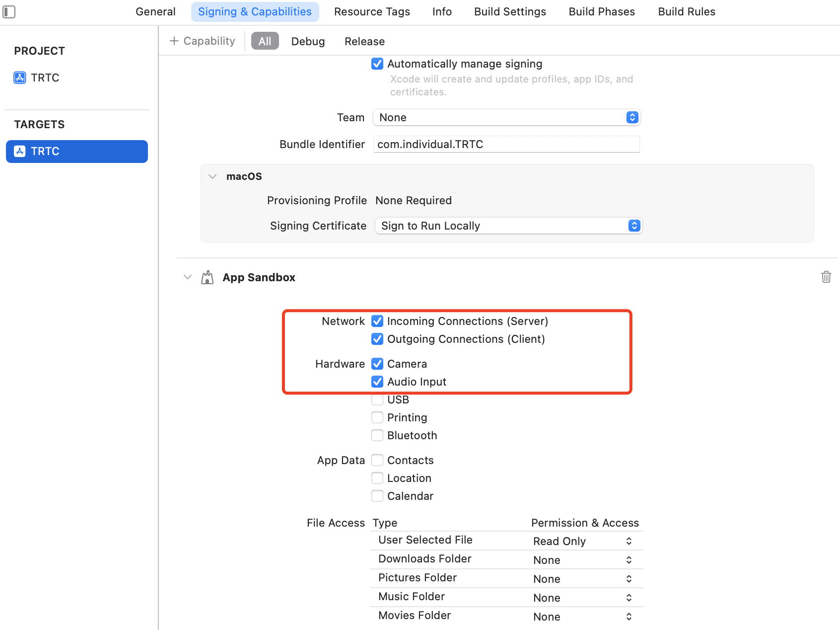Collapse the macOS signing section
Viewport: 840px width, 630px height.
click(212, 176)
